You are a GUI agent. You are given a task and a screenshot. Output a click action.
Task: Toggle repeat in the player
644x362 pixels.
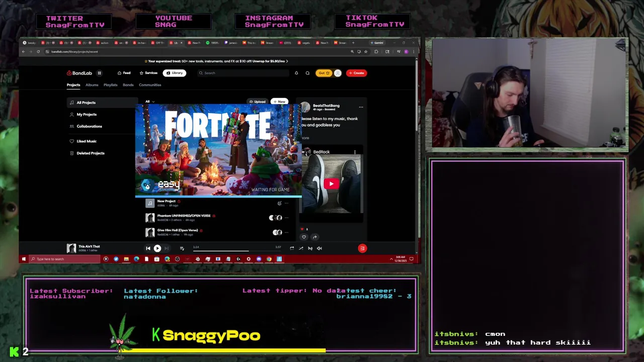tap(292, 248)
